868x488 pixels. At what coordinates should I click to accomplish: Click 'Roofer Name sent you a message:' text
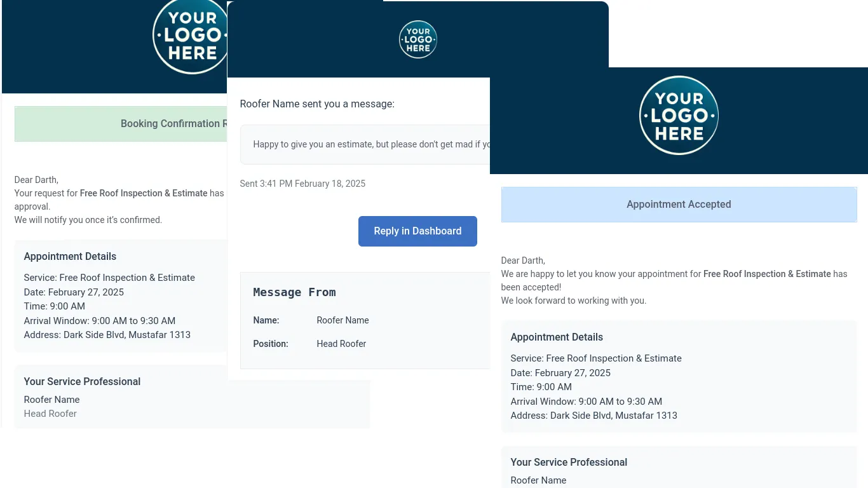[x=316, y=104]
